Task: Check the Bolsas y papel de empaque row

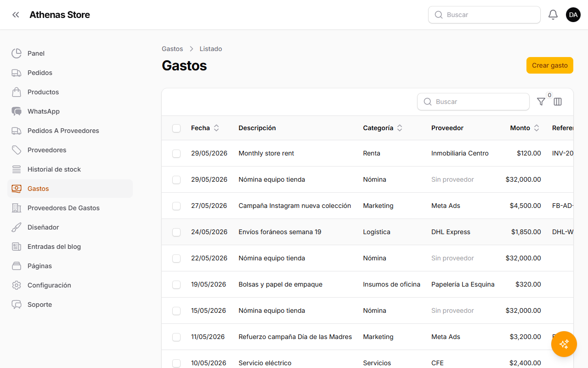Action: (x=176, y=285)
